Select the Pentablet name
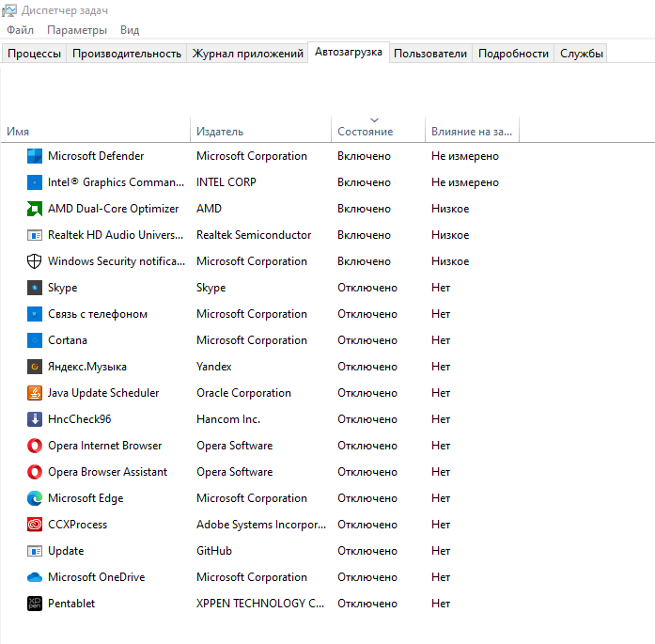Screen dimensions: 655x644 coord(71,604)
